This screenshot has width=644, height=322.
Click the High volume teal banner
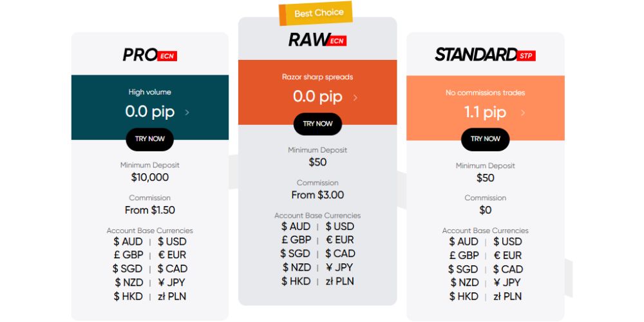pos(149,92)
